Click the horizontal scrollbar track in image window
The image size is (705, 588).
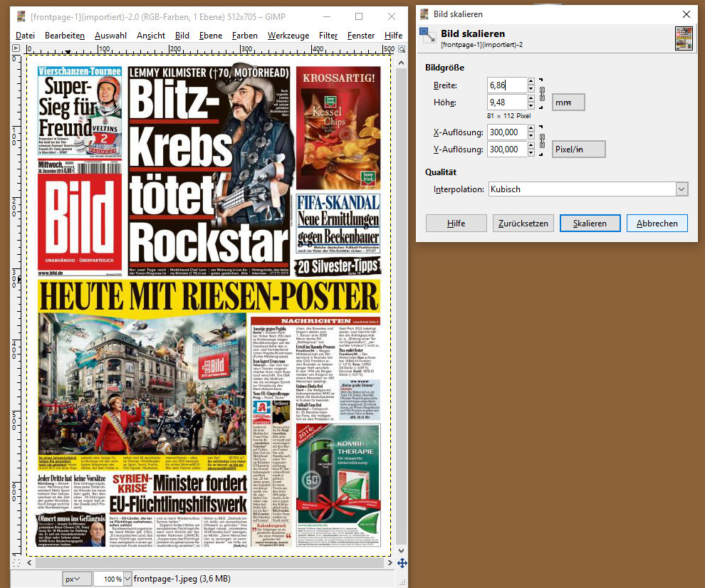210,563
